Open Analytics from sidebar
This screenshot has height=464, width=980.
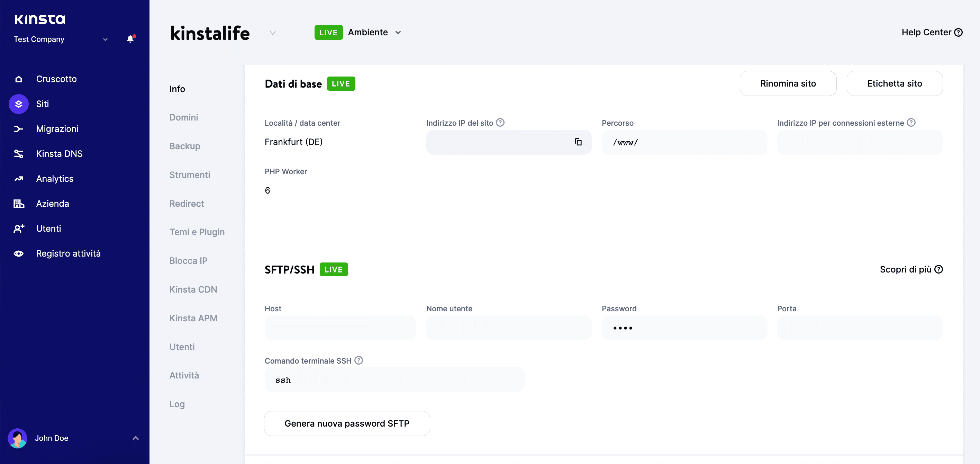pyautogui.click(x=54, y=178)
